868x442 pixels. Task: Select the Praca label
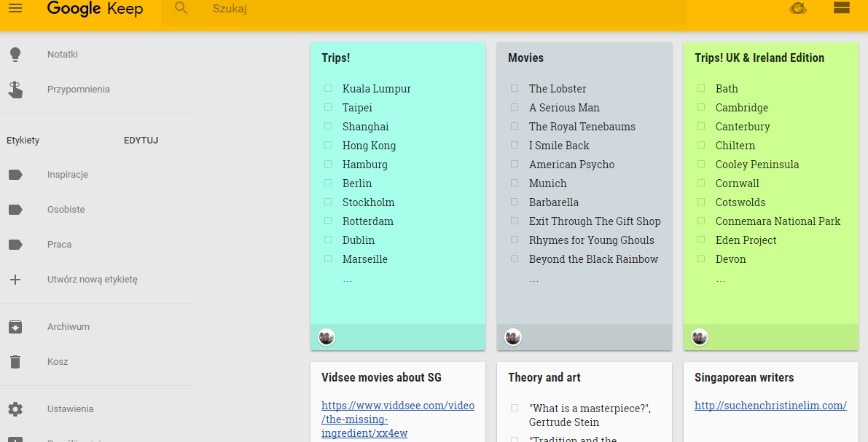click(60, 245)
